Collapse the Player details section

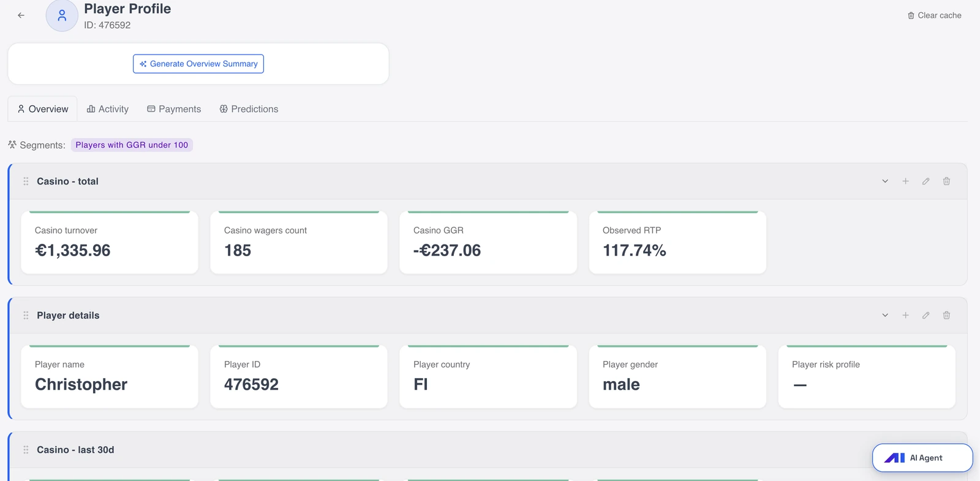click(x=885, y=316)
